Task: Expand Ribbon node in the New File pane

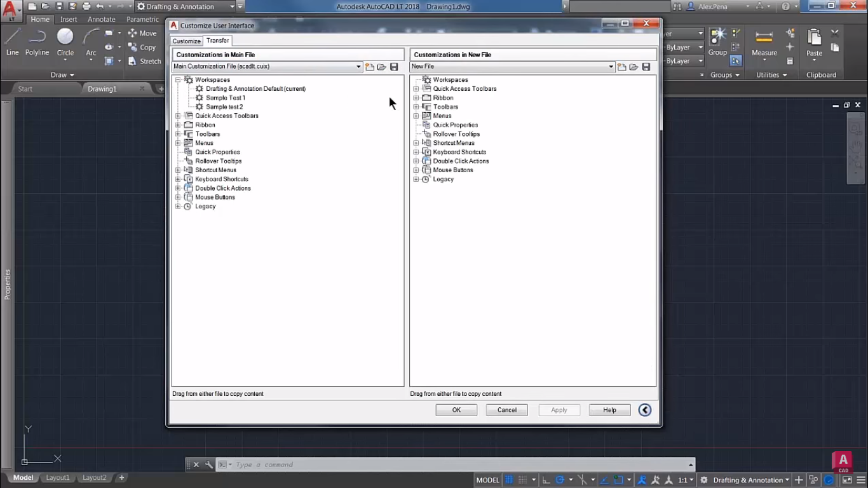Action: (416, 98)
